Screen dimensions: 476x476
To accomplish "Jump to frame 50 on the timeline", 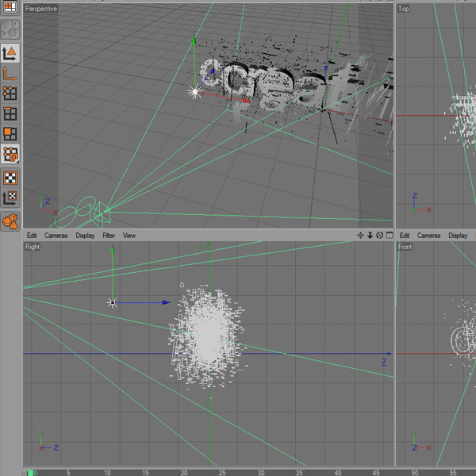I will (x=415, y=473).
